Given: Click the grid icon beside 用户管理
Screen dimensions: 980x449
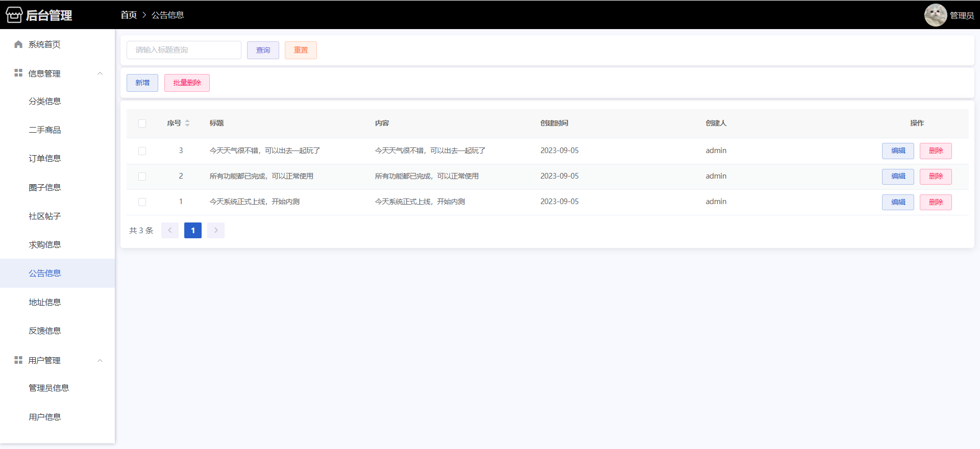Looking at the screenshot, I should (x=18, y=360).
